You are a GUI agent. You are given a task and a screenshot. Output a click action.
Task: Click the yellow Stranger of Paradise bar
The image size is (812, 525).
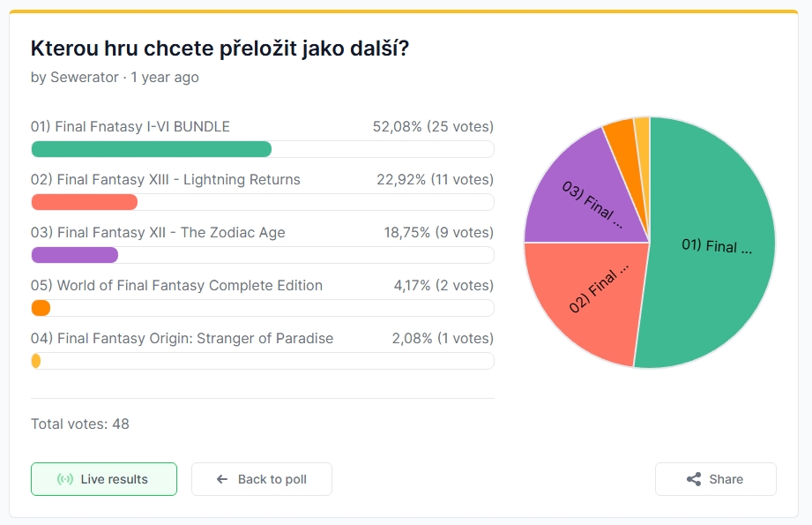pos(36,361)
